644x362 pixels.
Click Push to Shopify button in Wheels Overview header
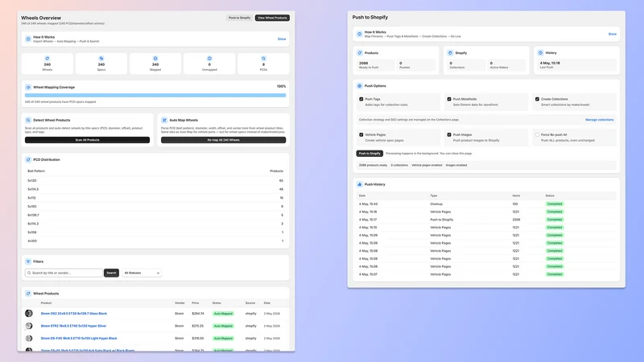(x=239, y=18)
